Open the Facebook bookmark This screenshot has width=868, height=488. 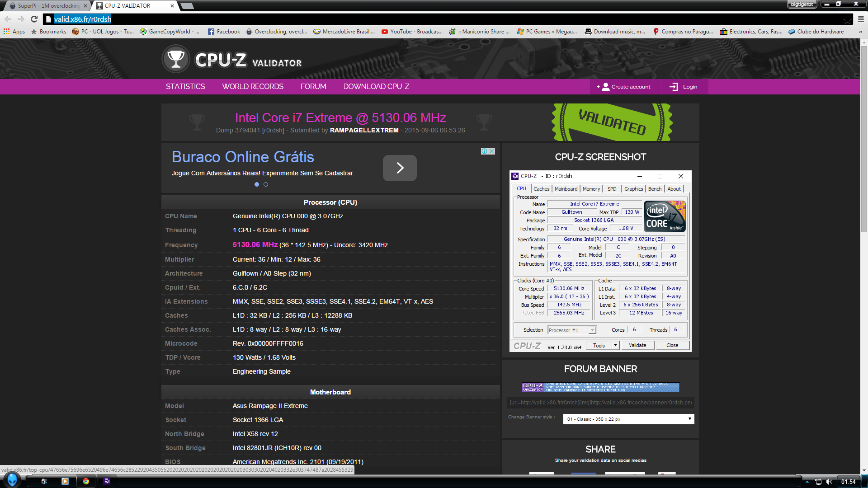(224, 32)
